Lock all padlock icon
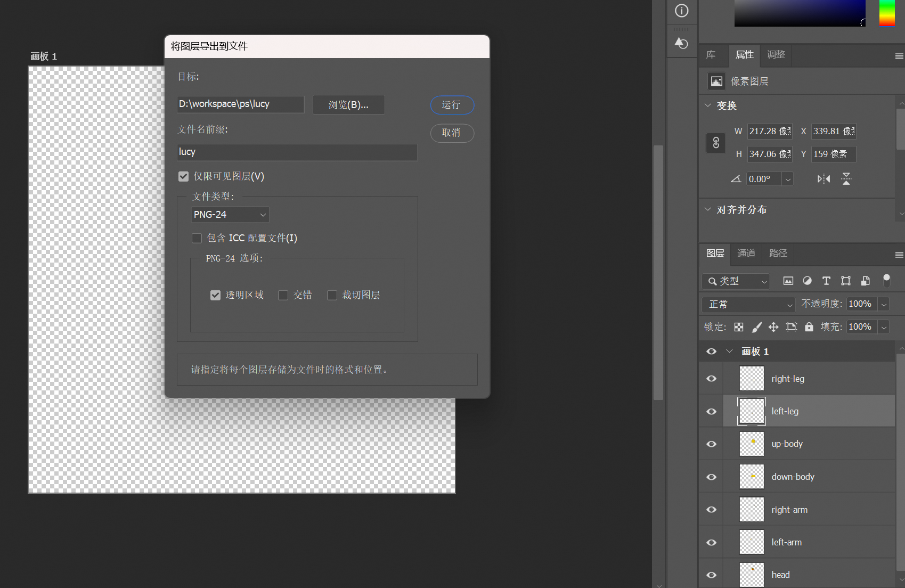 pos(809,326)
